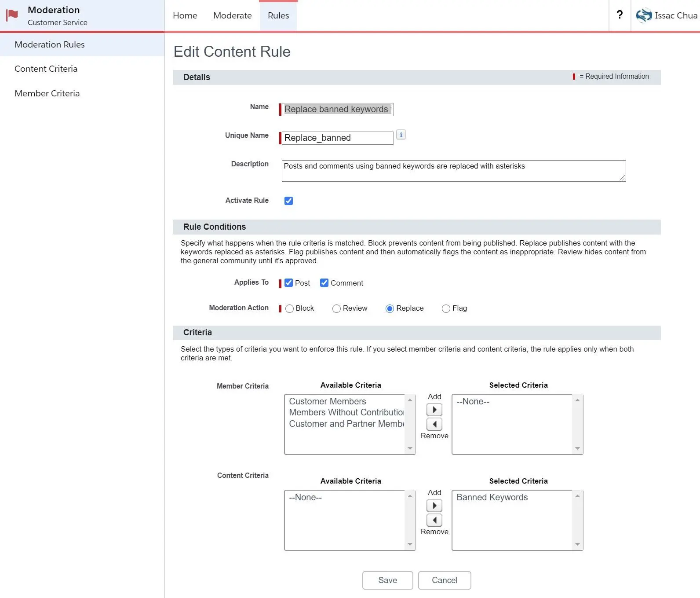Toggle the Activate Rule checkbox

pyautogui.click(x=288, y=201)
